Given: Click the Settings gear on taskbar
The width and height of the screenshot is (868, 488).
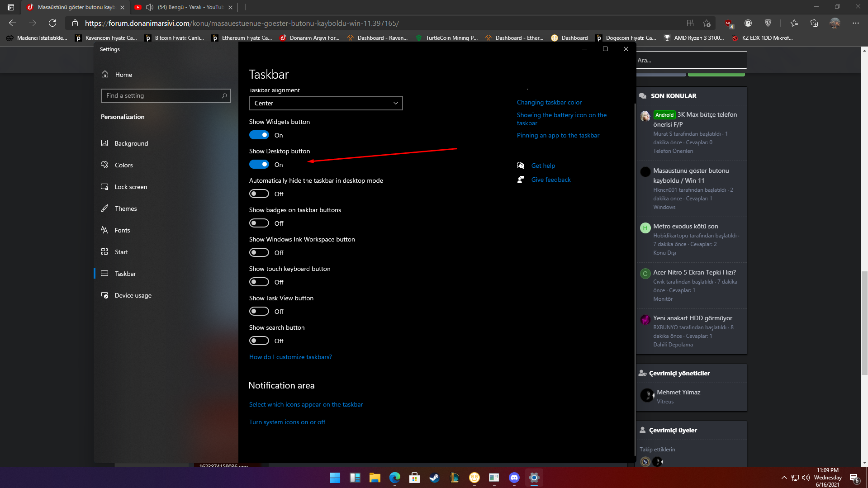Looking at the screenshot, I should pos(534,478).
